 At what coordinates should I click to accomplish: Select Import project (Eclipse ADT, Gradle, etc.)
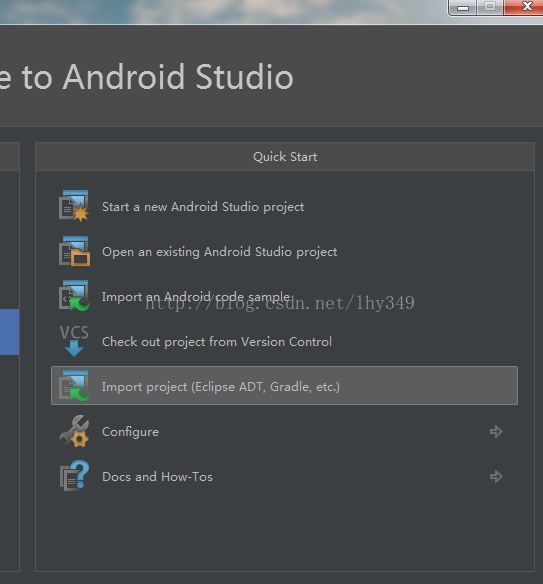click(284, 385)
